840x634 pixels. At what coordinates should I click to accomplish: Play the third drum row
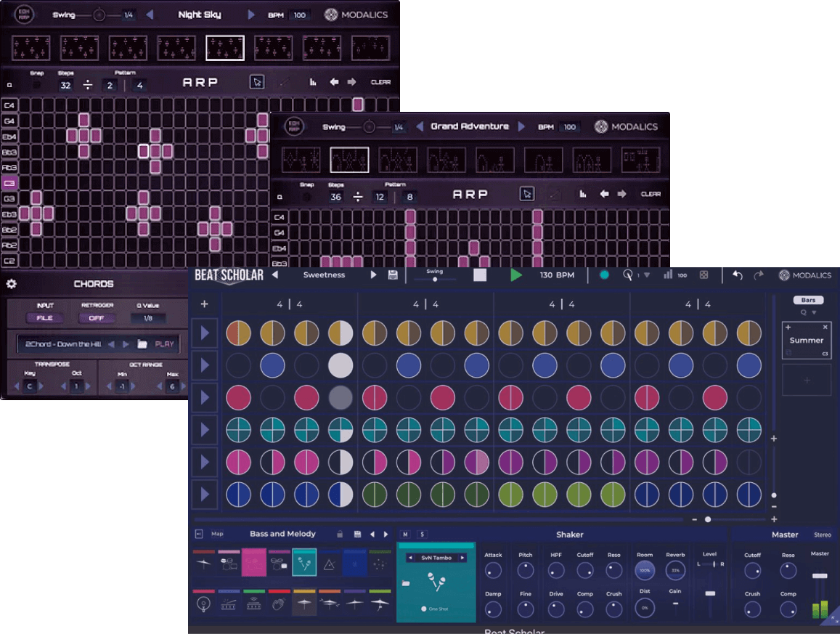pyautogui.click(x=205, y=398)
